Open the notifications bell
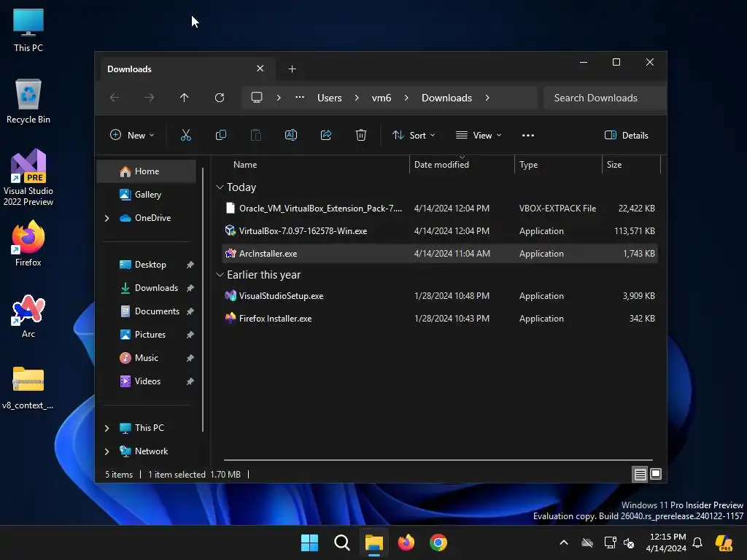 (x=697, y=542)
